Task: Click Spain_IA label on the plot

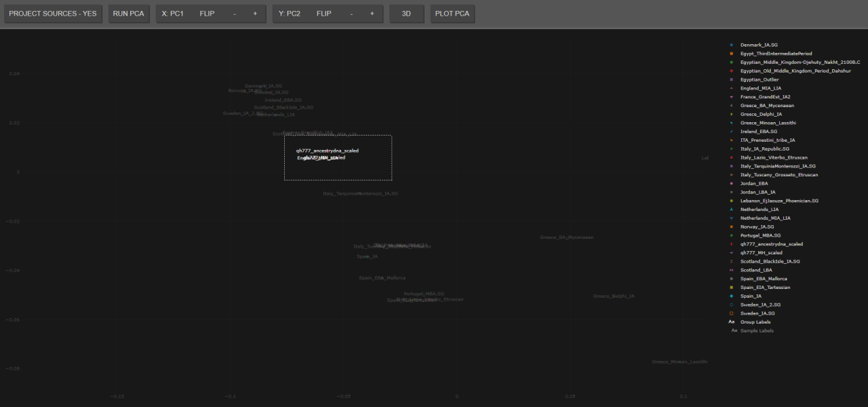Action: pos(368,256)
